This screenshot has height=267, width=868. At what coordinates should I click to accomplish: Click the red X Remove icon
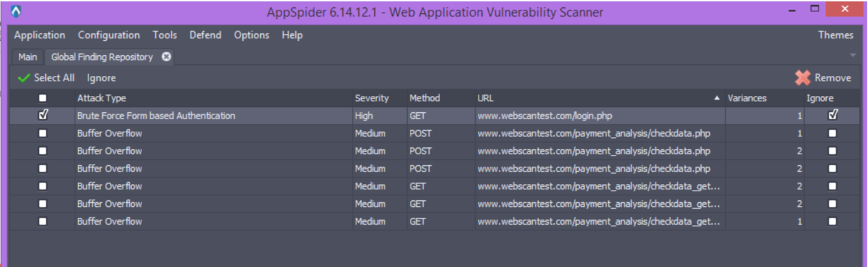click(x=802, y=78)
